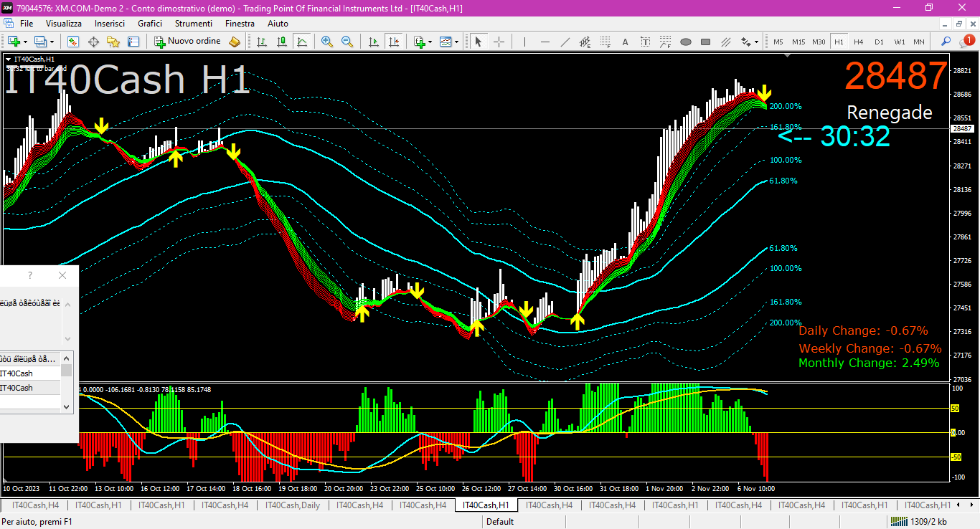Select the crosshair tool

pos(499,42)
